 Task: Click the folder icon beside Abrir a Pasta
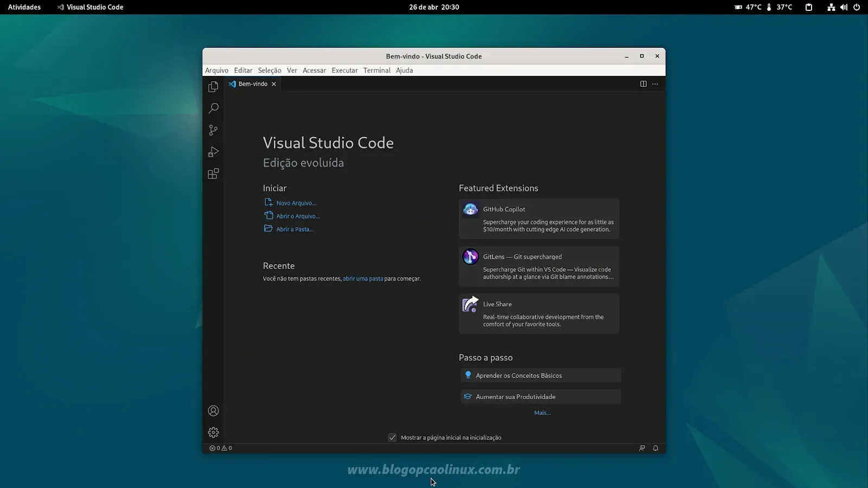(268, 229)
